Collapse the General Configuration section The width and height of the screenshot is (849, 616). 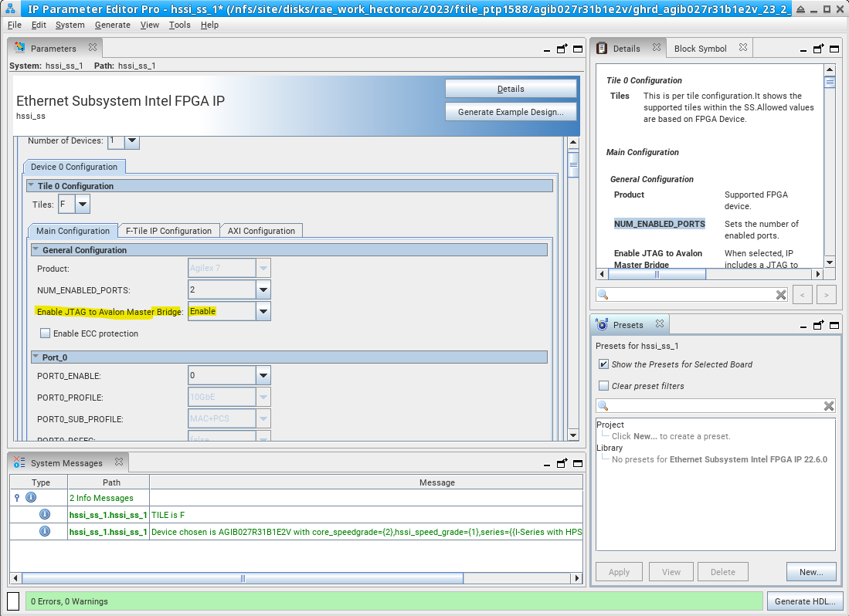coord(36,250)
